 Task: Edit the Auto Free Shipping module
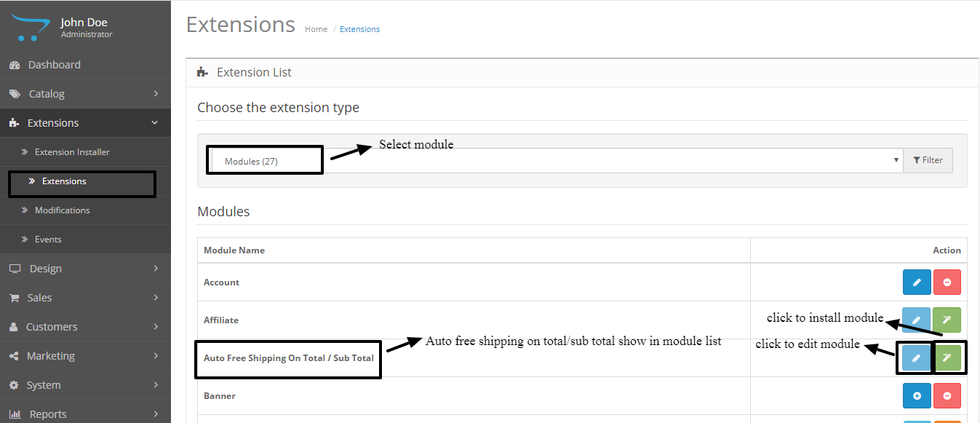click(x=917, y=357)
